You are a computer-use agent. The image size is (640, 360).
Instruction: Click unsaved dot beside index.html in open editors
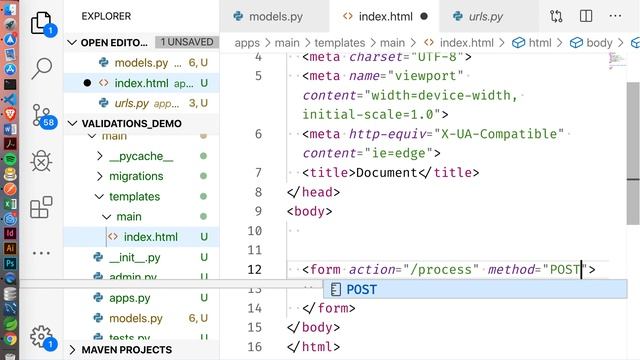click(87, 83)
